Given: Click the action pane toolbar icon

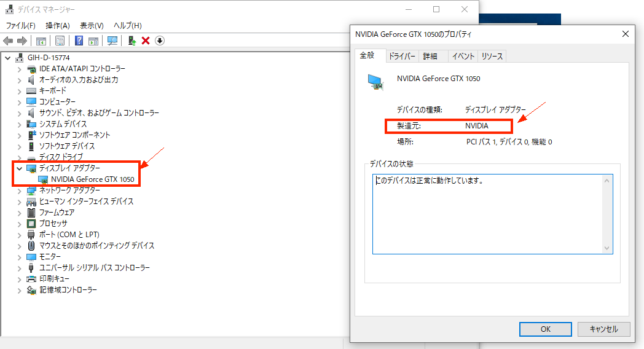Looking at the screenshot, I should click(x=93, y=41).
